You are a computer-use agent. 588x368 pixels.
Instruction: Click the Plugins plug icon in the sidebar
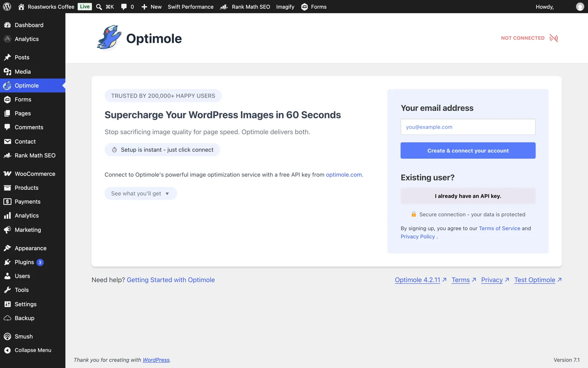pos(7,262)
